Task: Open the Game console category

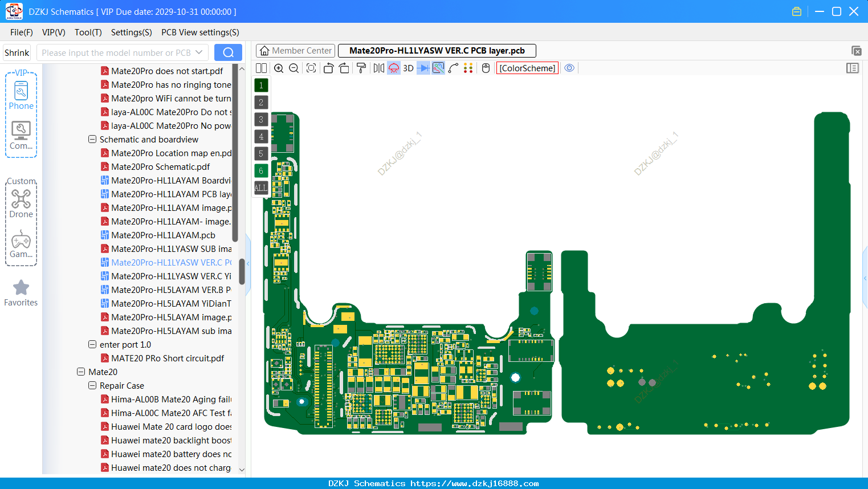Action: point(21,243)
